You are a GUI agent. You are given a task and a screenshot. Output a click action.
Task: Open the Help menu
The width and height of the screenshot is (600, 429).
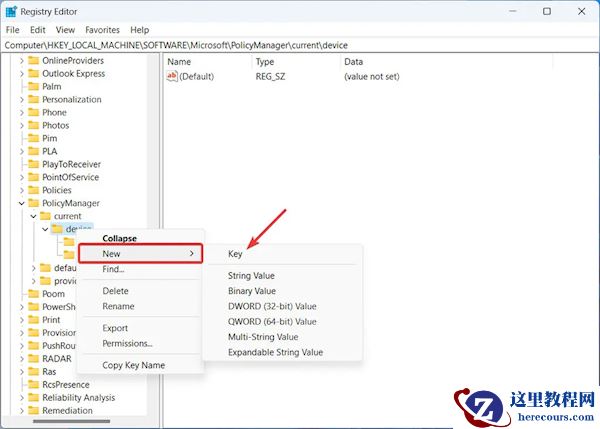tap(139, 30)
